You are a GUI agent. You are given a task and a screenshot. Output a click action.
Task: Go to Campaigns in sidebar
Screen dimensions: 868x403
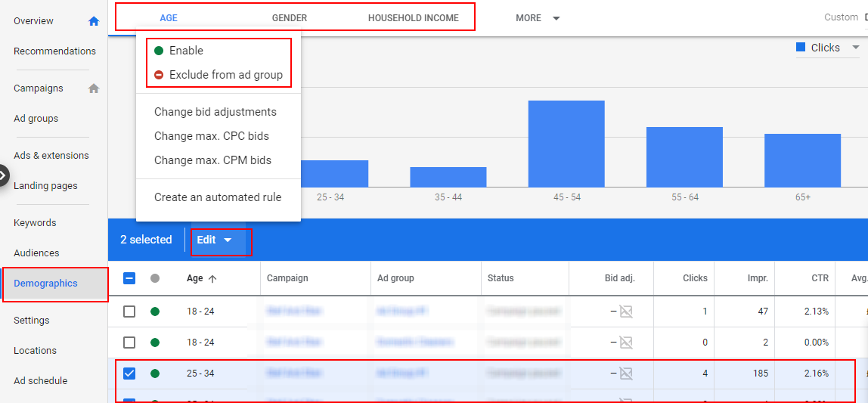coord(39,88)
